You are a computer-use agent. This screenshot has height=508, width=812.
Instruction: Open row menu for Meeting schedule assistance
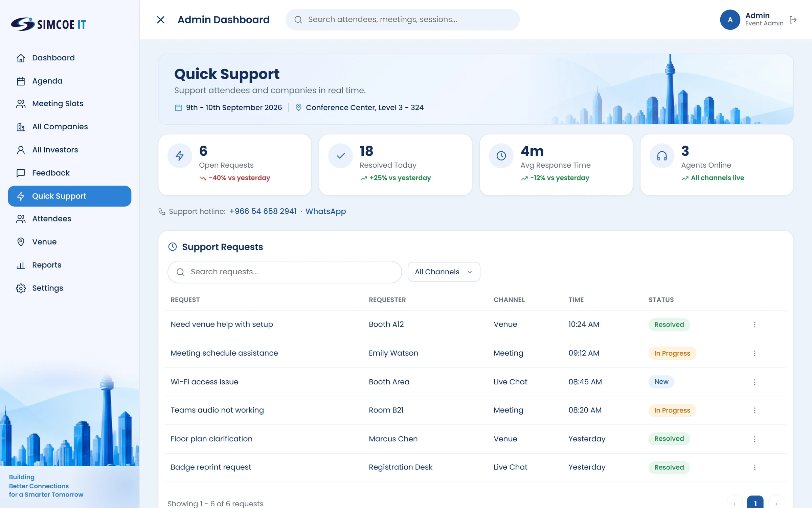(x=754, y=353)
